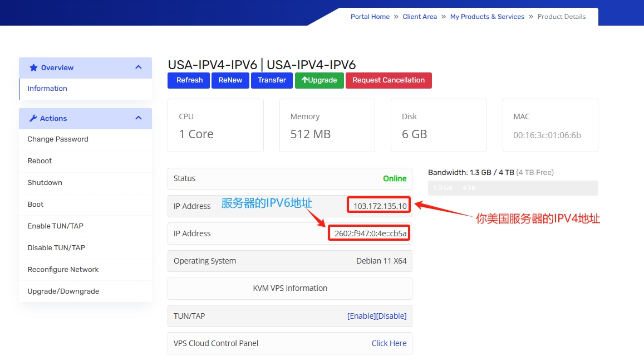Click the wrench icon beside Actions
The image size is (644, 360).
33,118
